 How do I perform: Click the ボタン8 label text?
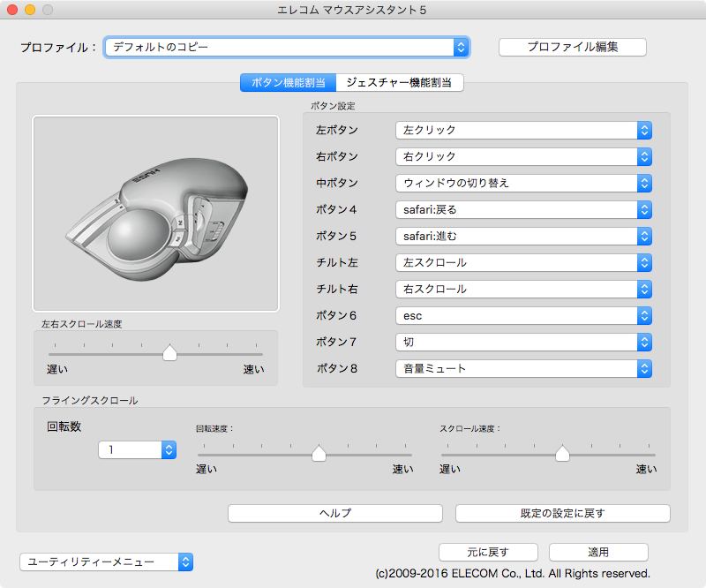[337, 368]
